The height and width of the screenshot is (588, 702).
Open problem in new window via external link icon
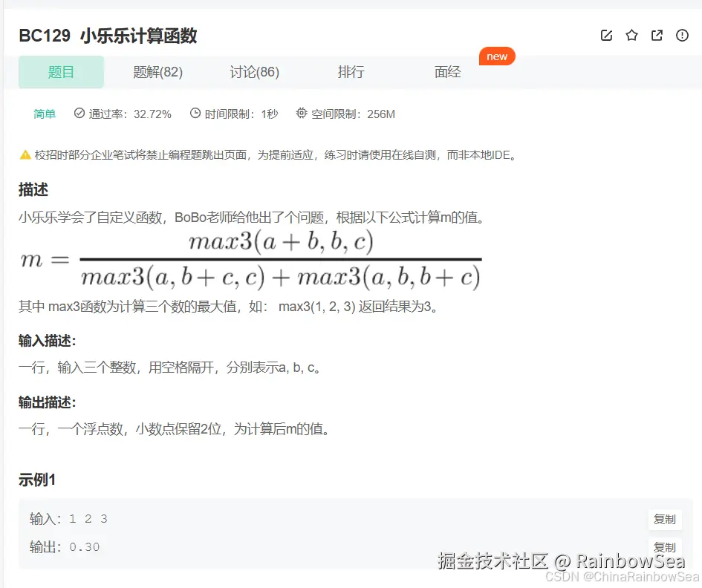tap(657, 35)
